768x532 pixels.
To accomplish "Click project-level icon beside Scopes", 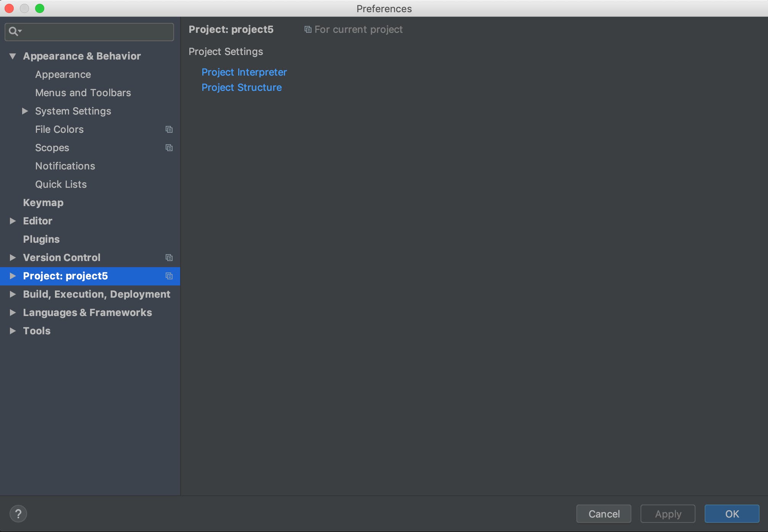I will pos(169,148).
